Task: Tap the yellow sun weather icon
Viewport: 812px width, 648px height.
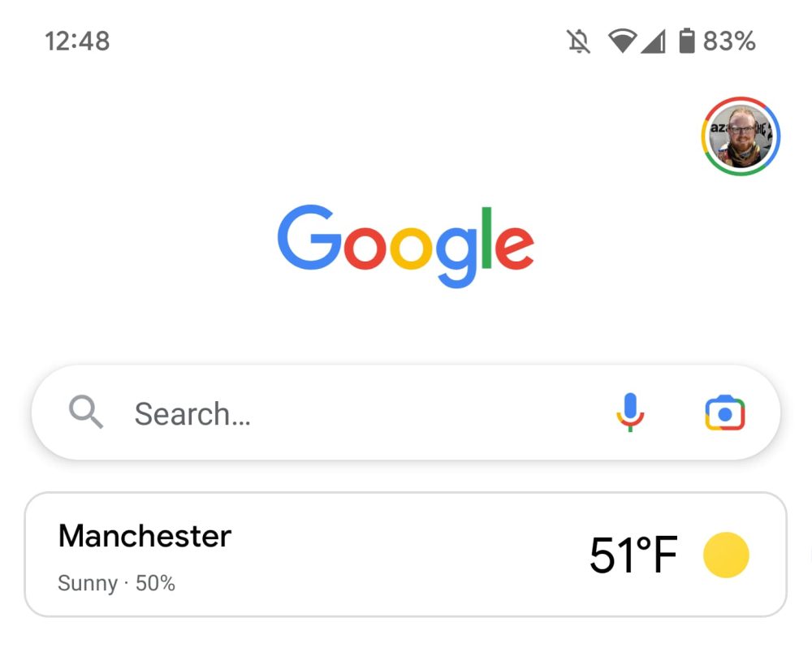Action: tap(725, 555)
